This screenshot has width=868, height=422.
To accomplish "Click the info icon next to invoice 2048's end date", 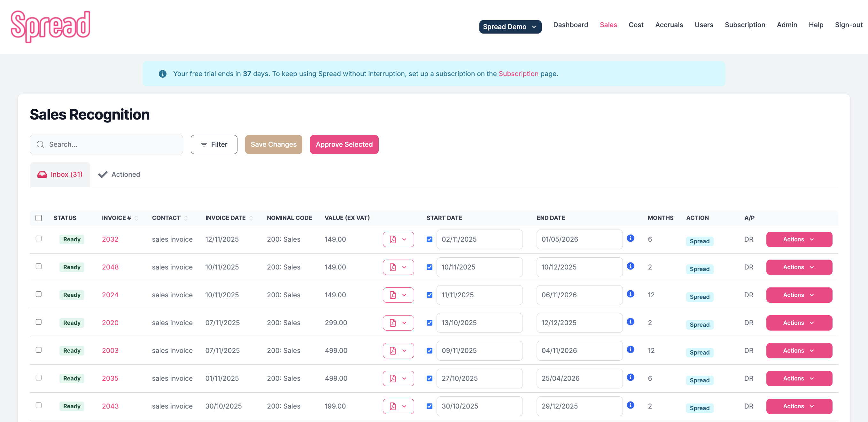I will tap(631, 266).
